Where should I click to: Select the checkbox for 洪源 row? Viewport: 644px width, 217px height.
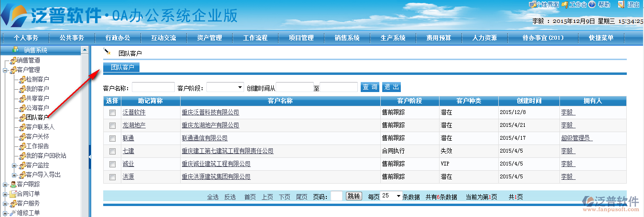click(112, 177)
